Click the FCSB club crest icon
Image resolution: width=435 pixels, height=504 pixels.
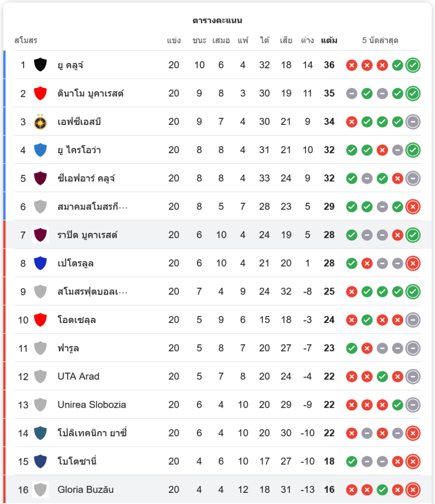[x=40, y=122]
